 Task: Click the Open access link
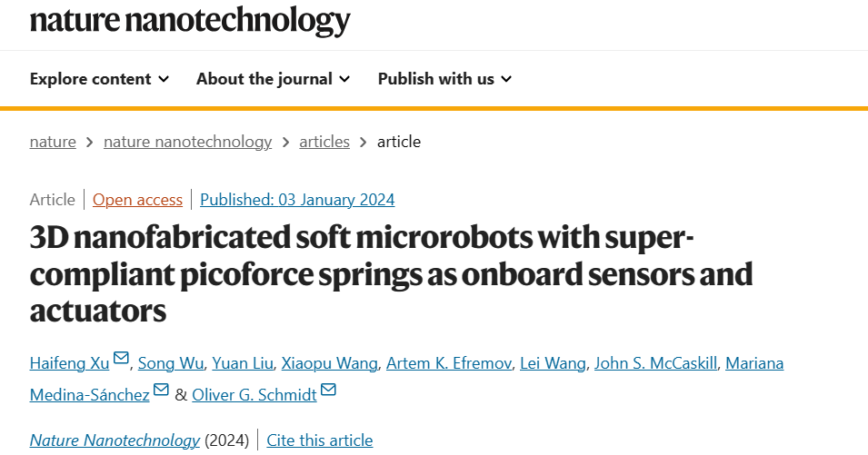[137, 200]
